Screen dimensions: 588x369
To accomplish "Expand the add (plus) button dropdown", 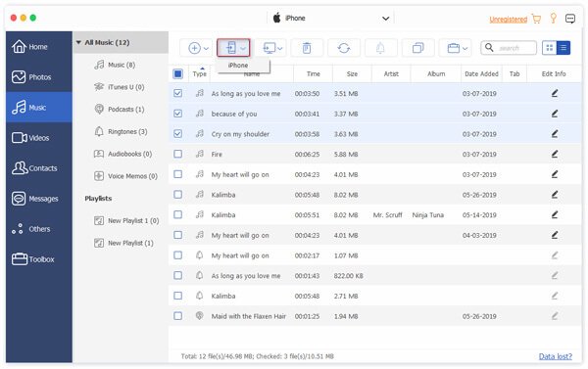I will pyautogui.click(x=206, y=48).
